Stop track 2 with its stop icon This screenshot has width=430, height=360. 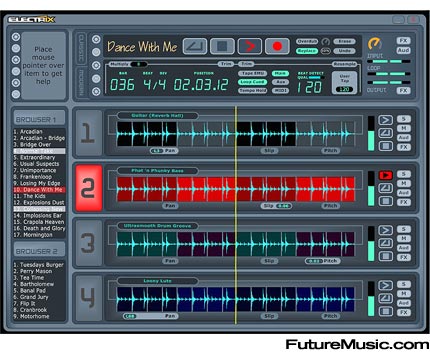coord(385,201)
